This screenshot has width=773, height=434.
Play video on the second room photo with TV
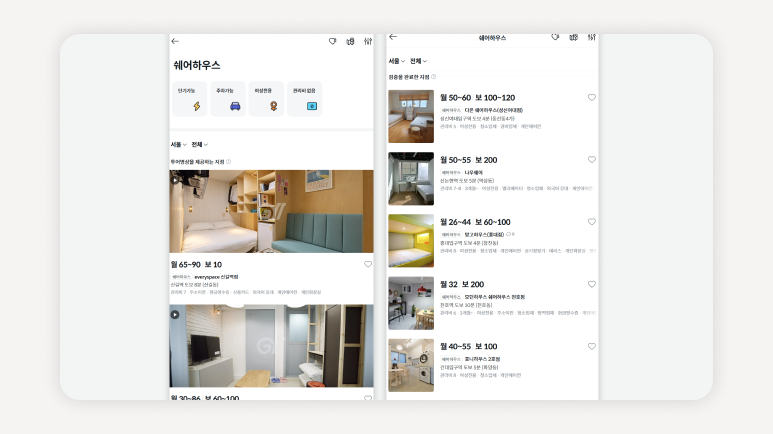pos(175,315)
